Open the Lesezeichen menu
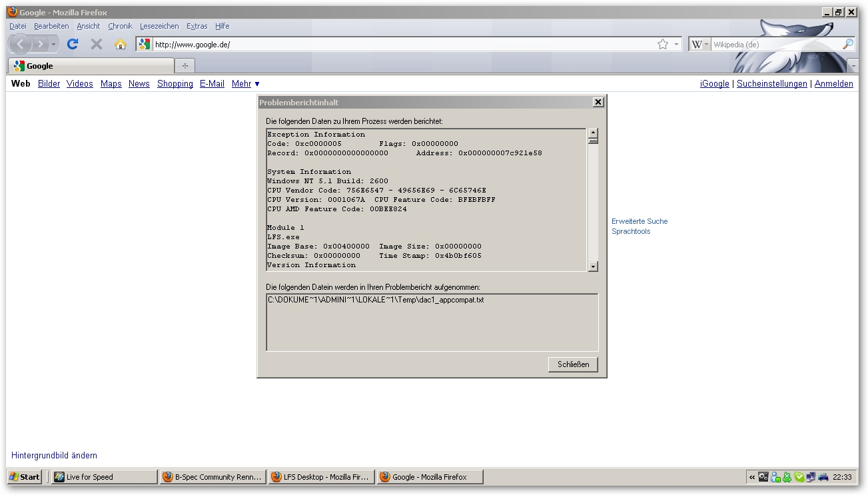Screen dimensions: 868x495 click(159, 26)
